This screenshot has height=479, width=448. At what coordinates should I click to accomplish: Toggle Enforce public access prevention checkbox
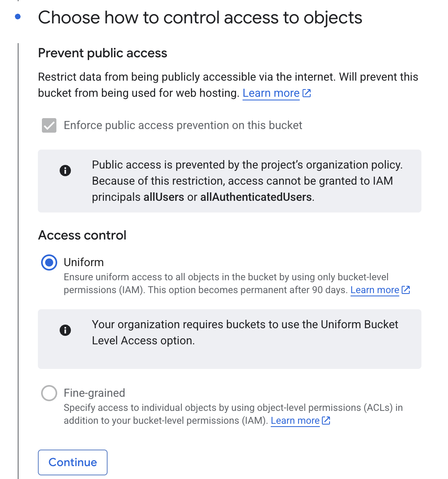[x=49, y=125]
